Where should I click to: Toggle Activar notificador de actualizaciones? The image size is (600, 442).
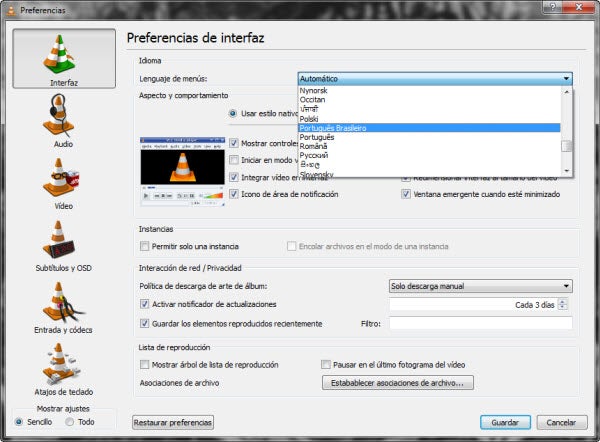coord(145,304)
